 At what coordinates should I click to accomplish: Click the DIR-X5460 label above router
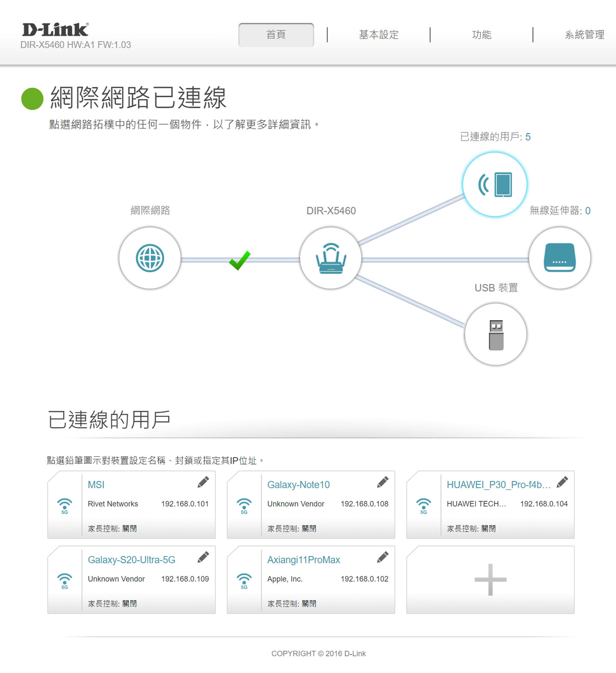pos(331,211)
